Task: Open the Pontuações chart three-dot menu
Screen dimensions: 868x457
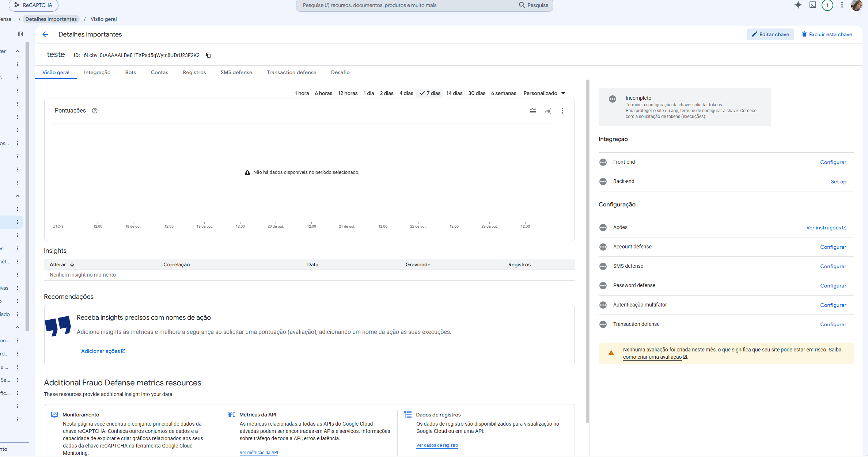Action: (562, 111)
